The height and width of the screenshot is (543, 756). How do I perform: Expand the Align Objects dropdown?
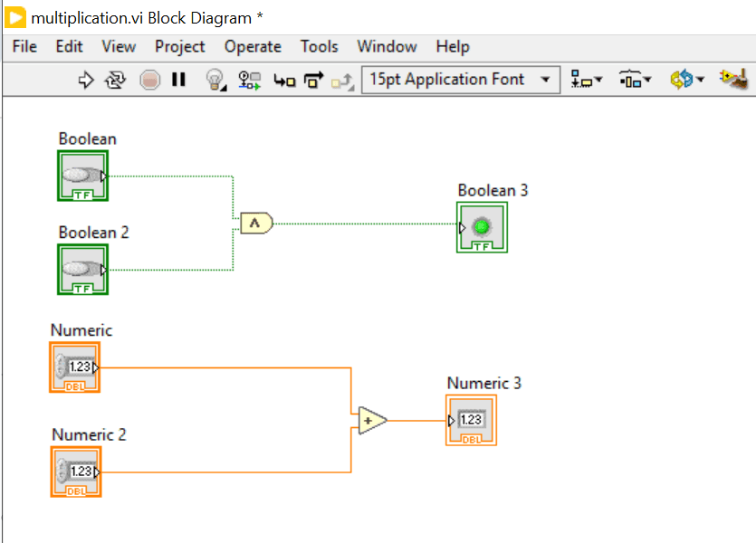587,81
